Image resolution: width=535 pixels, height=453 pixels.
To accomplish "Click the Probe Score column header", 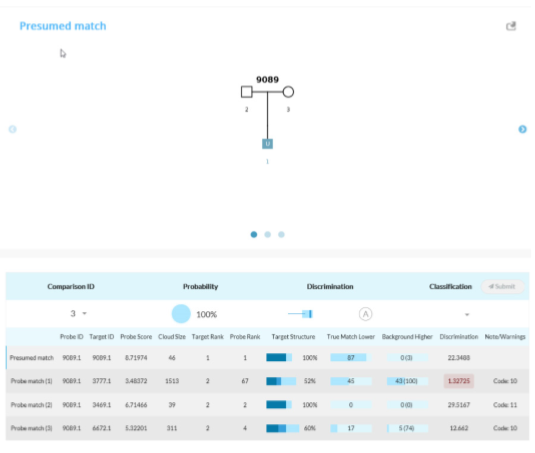I will [136, 337].
